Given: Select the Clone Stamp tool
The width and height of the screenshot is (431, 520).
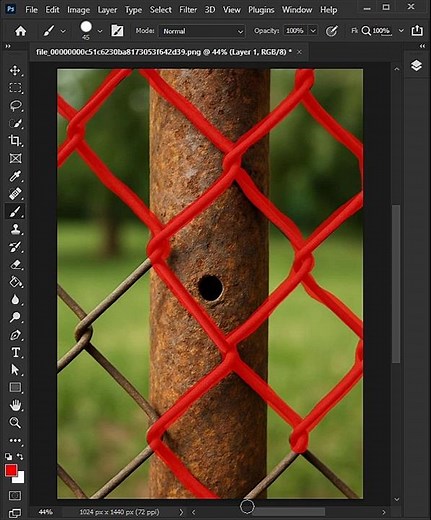Looking at the screenshot, I should click(15, 229).
